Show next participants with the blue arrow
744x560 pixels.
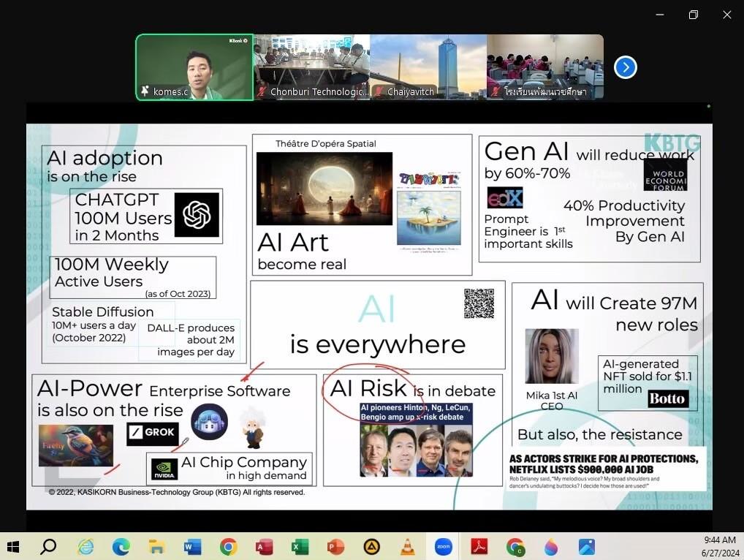[x=625, y=67]
